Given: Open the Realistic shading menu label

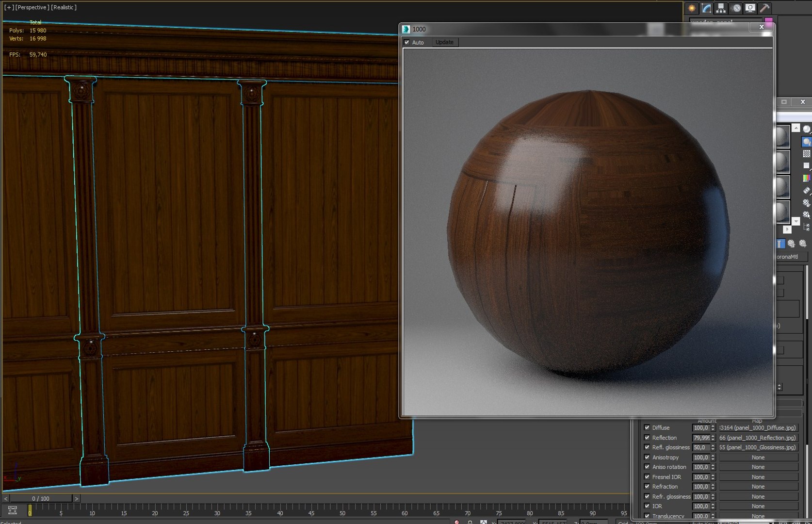Looking at the screenshot, I should pyautogui.click(x=64, y=7).
